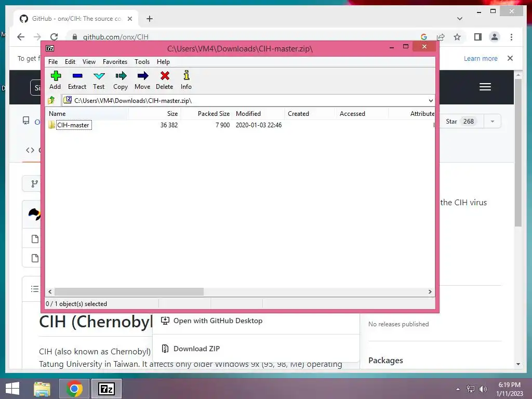This screenshot has height=399, width=532.
Task: Choose Open with GitHub Desktop
Action: [x=218, y=321]
